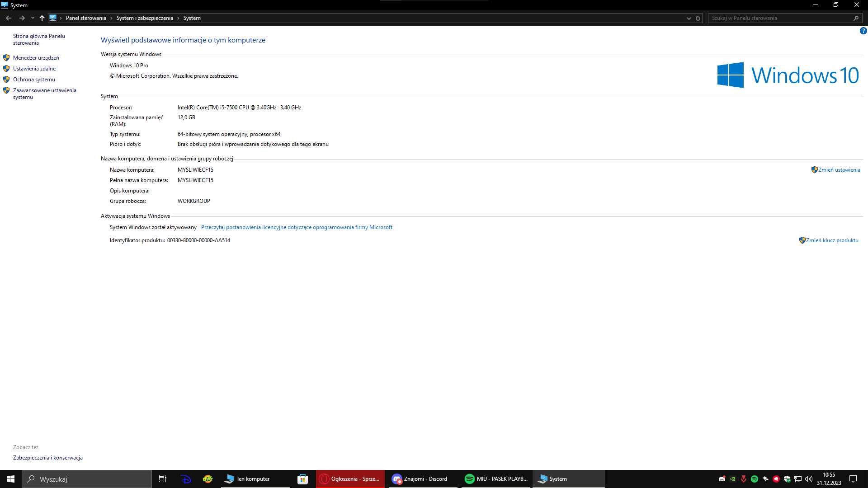868x488 pixels.
Task: Go up one level arrow
Action: pyautogui.click(x=42, y=18)
